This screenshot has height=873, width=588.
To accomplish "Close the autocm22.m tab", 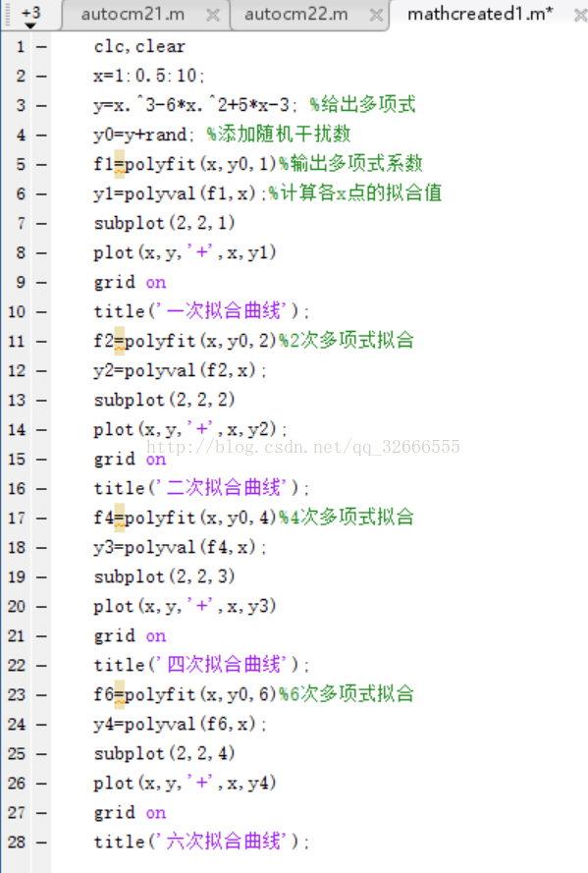I will (x=377, y=16).
